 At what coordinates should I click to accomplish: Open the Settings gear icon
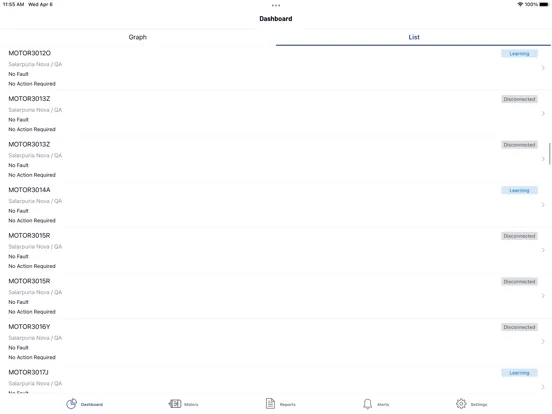click(x=461, y=404)
